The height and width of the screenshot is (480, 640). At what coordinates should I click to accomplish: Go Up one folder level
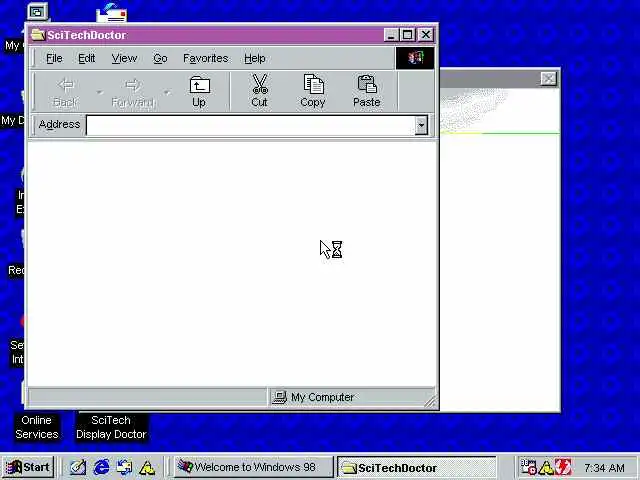click(x=199, y=92)
